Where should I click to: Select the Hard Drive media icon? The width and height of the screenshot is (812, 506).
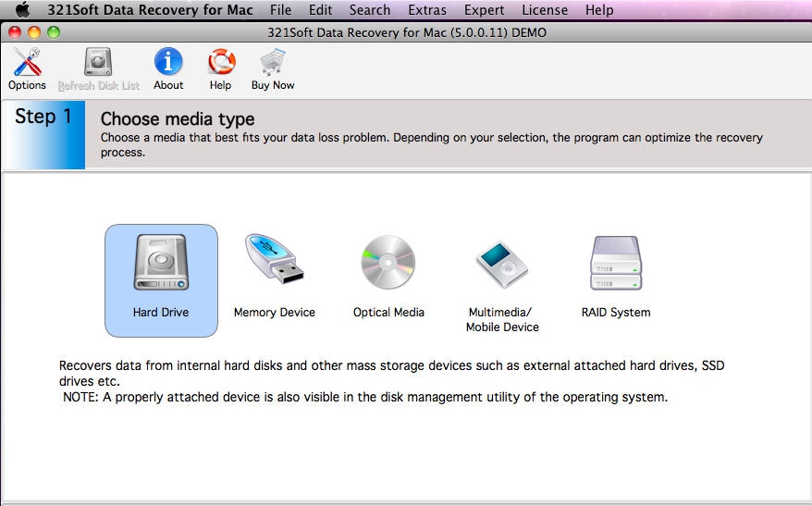161,263
